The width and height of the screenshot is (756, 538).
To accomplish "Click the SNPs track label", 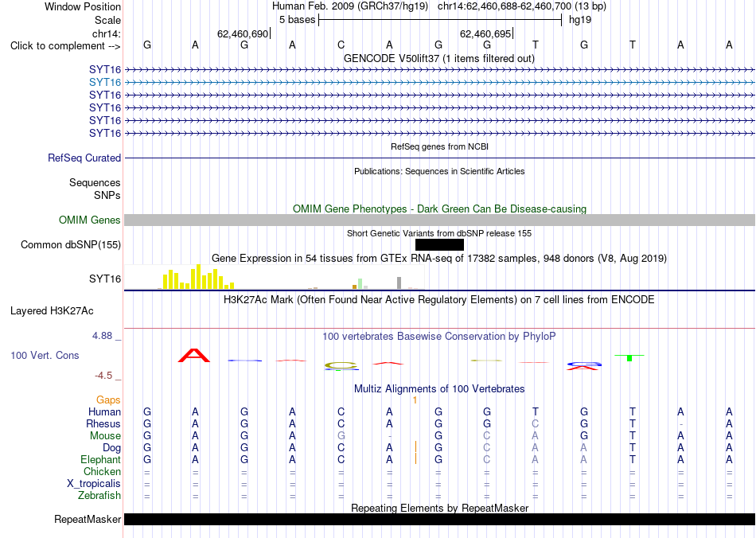I will pos(107,195).
